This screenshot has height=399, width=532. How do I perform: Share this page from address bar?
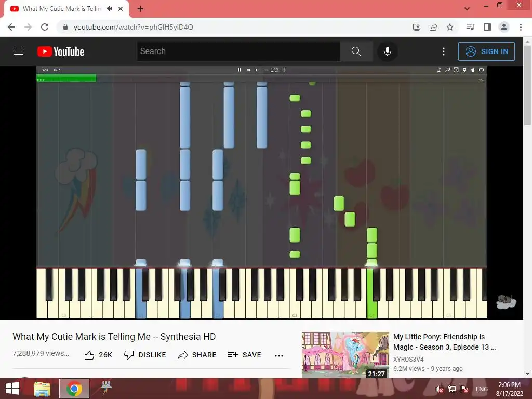pyautogui.click(x=433, y=27)
